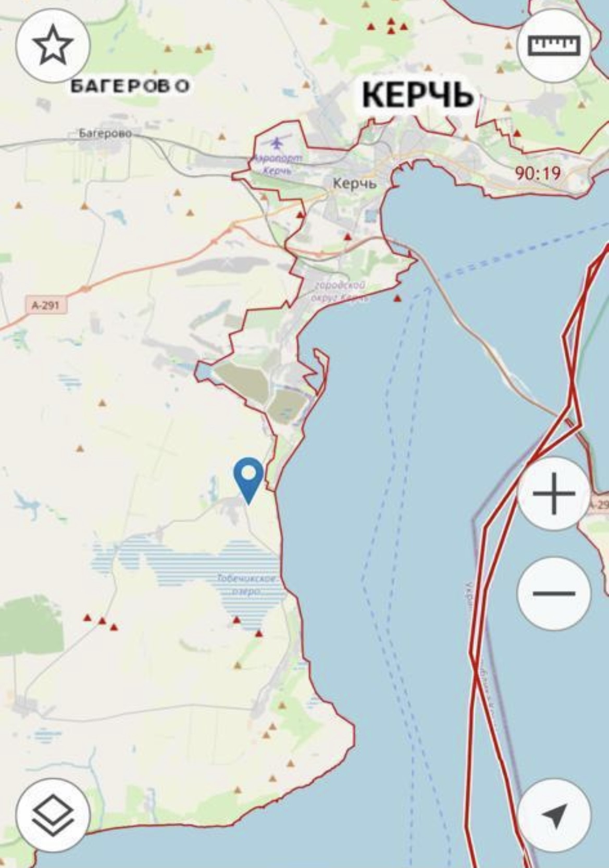Activate the ruler measurement tool
Viewport: 609px width, 868px height.
click(554, 46)
